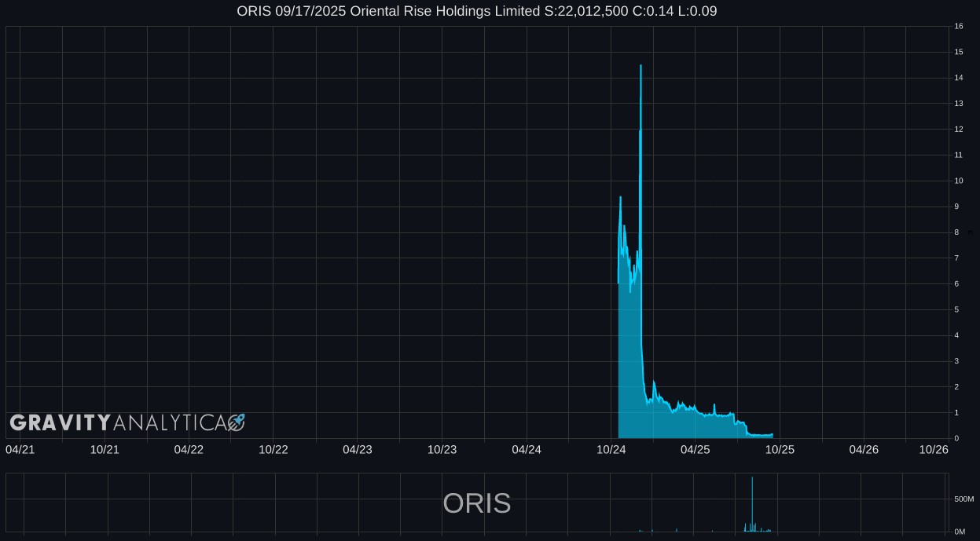Click the flat end of the price line
The height and width of the screenshot is (541, 980).
(x=760, y=435)
